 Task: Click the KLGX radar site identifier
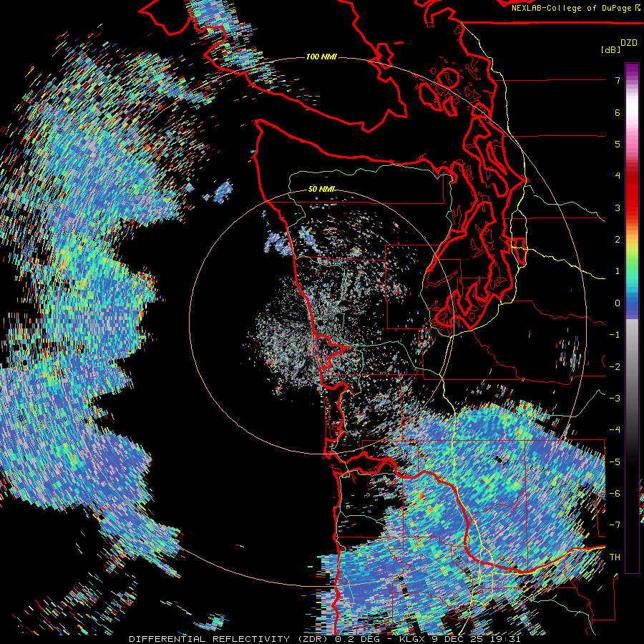pos(413,639)
